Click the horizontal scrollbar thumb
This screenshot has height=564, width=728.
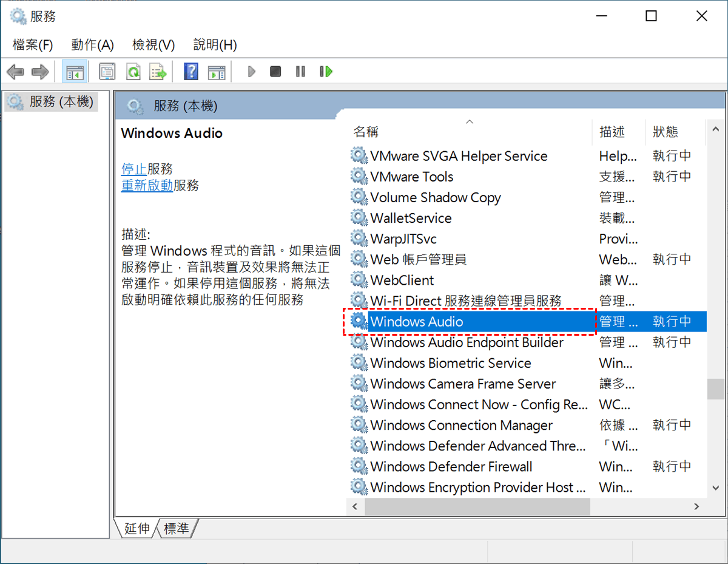pos(477,506)
